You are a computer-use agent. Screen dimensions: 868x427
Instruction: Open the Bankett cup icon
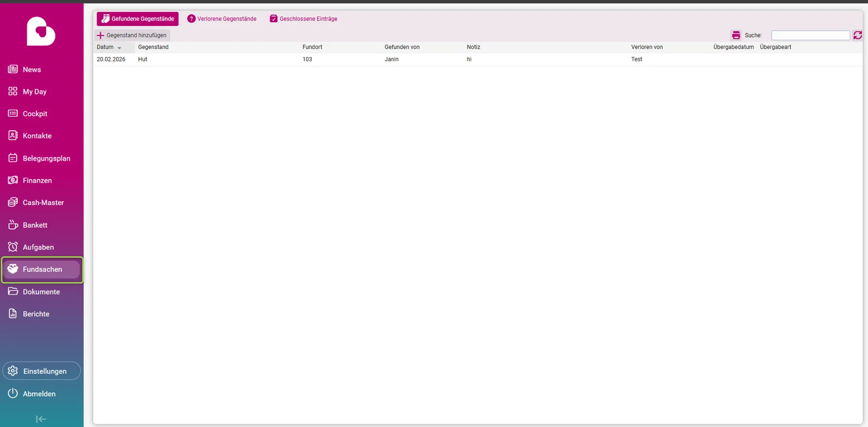(x=13, y=225)
